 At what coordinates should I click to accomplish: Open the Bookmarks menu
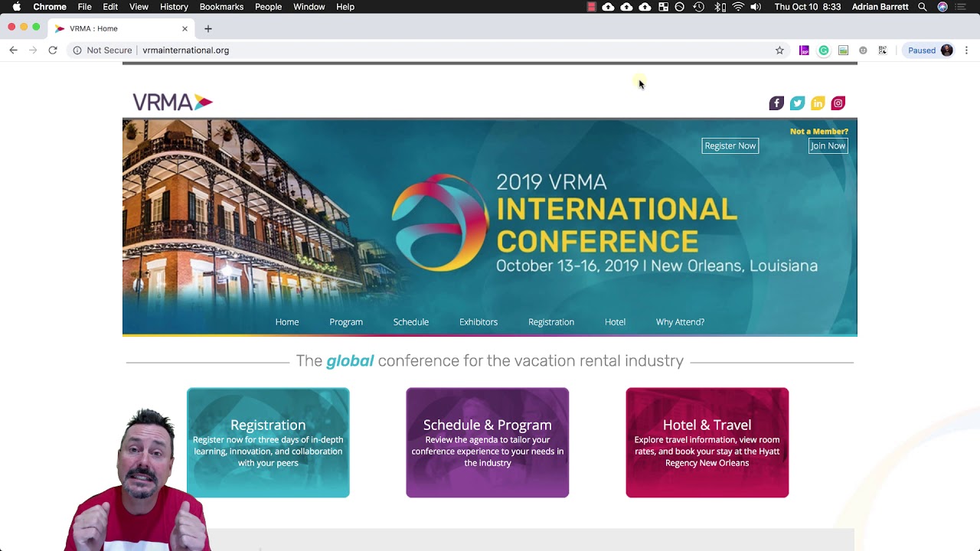pos(221,7)
